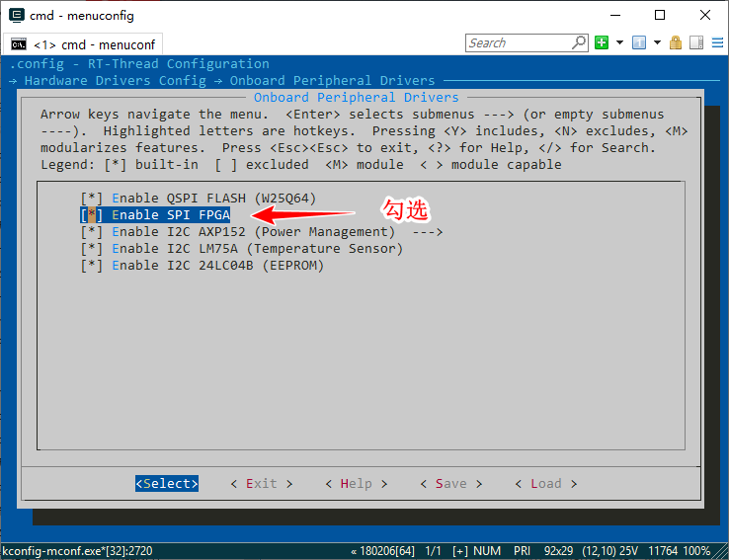Toggle the alternative mode panel icon
Screen dimensions: 729x560
click(x=695, y=42)
